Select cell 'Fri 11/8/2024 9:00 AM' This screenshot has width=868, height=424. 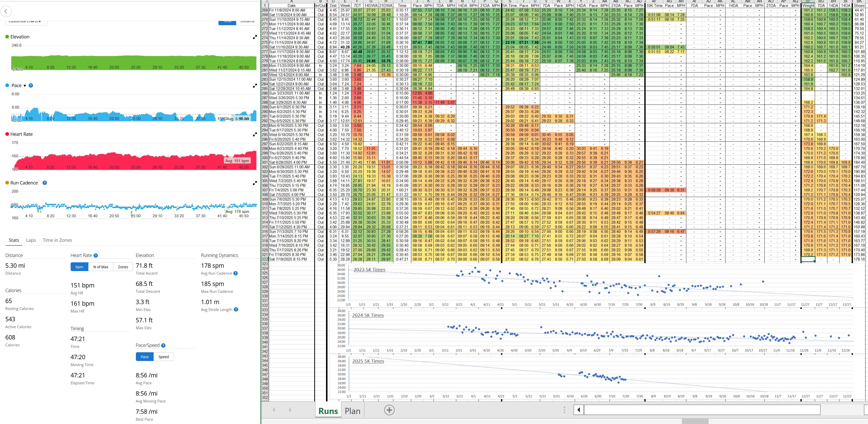(x=291, y=11)
